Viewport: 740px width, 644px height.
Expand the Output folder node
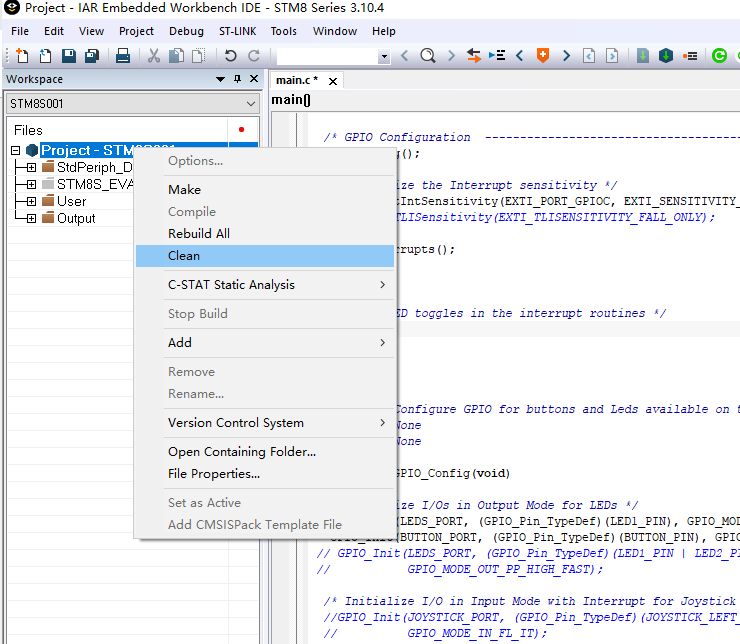[x=31, y=218]
